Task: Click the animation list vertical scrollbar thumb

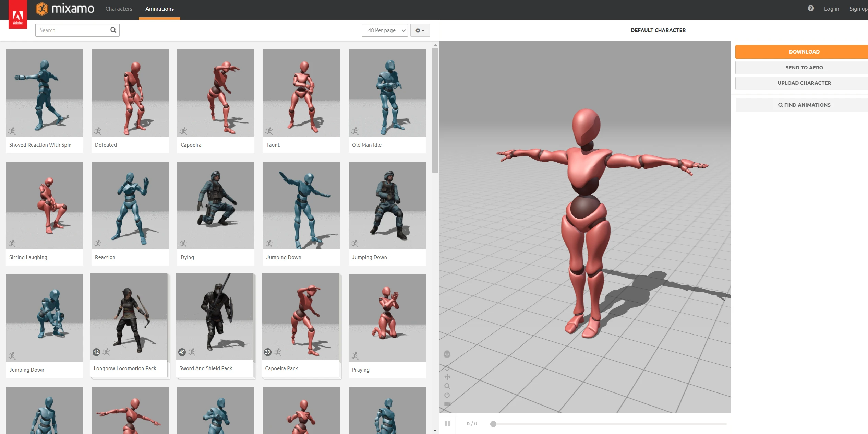Action: pos(435,110)
